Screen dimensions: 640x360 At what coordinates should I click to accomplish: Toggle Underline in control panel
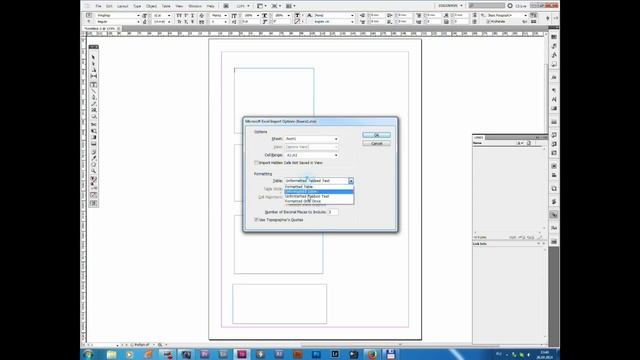point(193,15)
